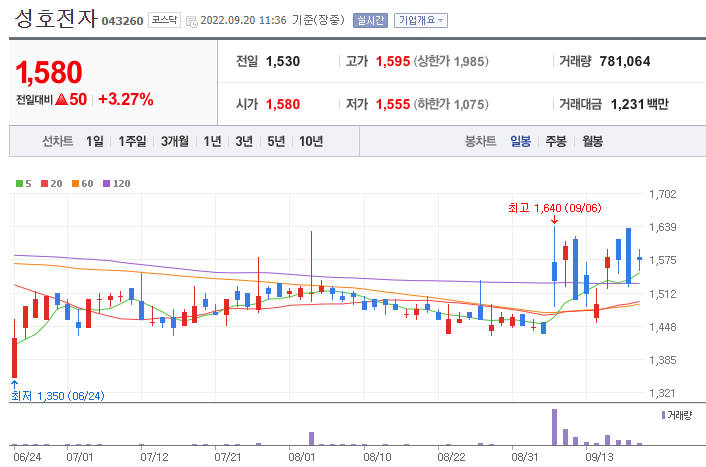The height and width of the screenshot is (467, 706).
Task: Switch to the 주봉 candlestick chart
Action: click(556, 141)
